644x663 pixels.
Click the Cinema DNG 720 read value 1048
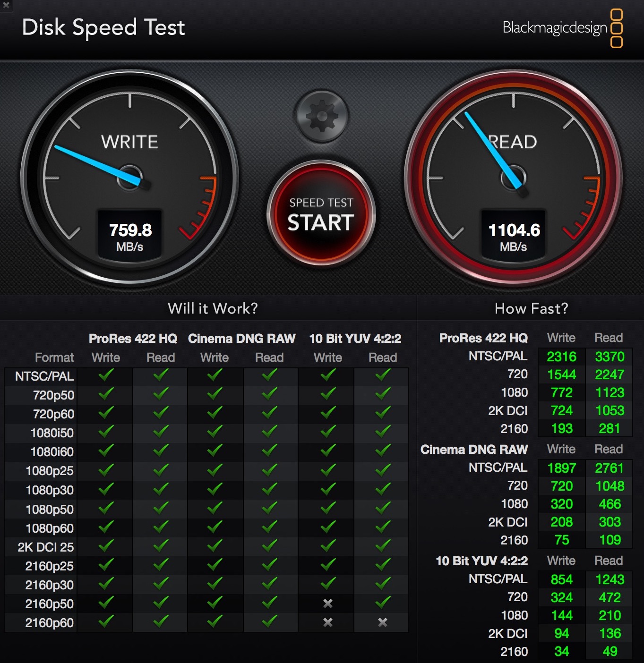point(610,486)
